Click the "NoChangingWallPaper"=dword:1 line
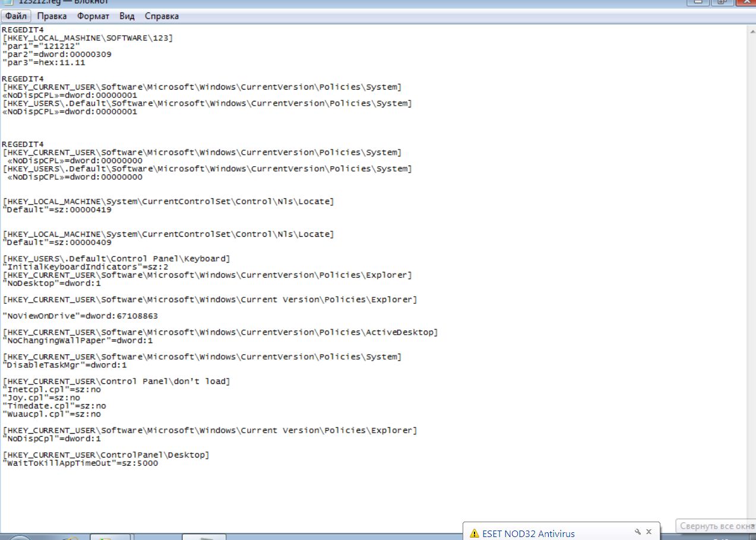The height and width of the screenshot is (540, 756). click(x=78, y=341)
